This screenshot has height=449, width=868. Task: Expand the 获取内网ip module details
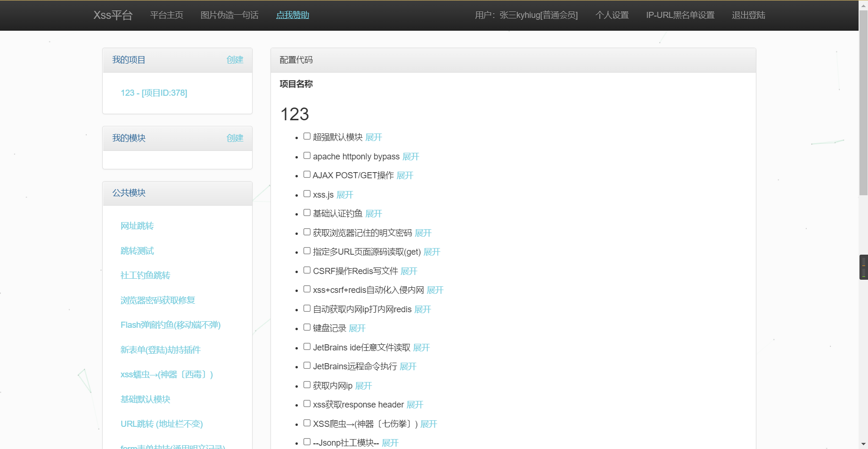click(x=363, y=386)
